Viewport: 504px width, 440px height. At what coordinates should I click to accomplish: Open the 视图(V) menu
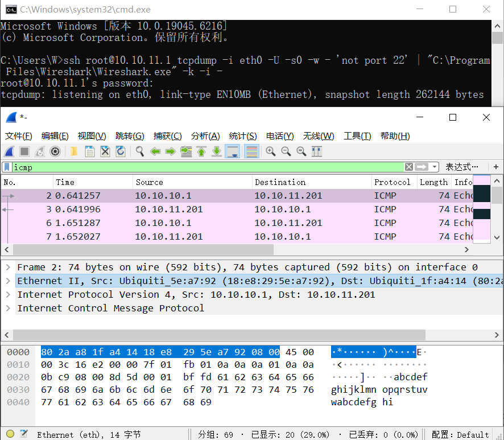tap(92, 135)
